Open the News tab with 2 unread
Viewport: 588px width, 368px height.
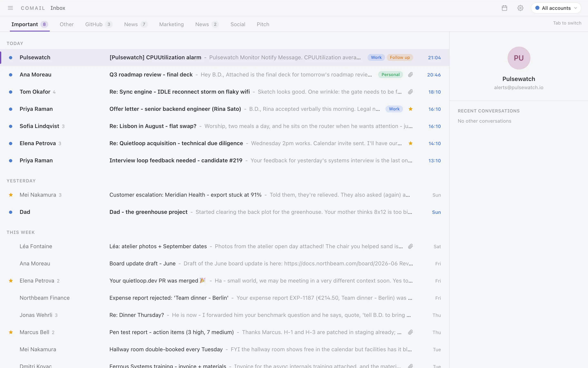(x=207, y=24)
